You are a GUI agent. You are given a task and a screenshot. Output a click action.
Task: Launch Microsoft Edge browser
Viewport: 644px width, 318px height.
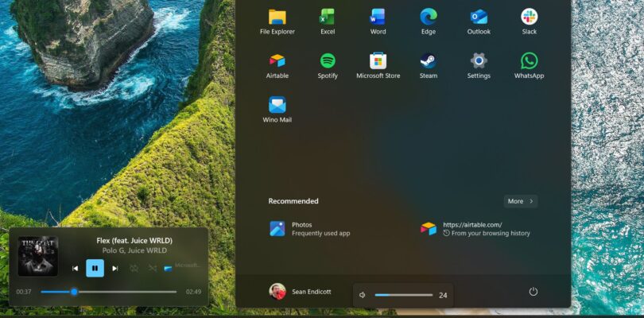point(429,21)
